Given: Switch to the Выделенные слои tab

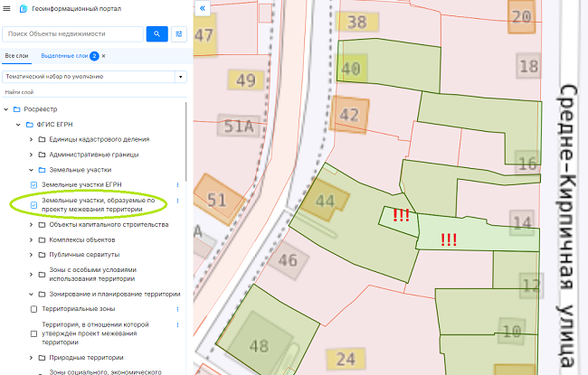Looking at the screenshot, I should tap(64, 56).
